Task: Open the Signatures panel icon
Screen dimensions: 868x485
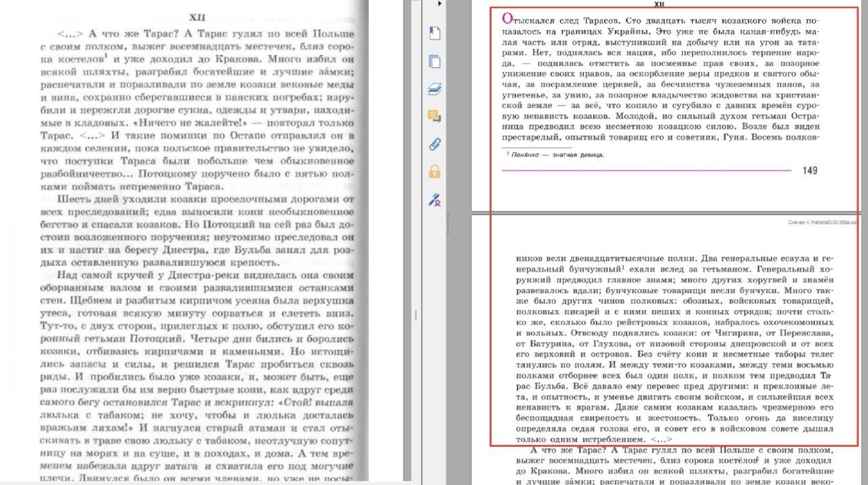Action: click(x=434, y=199)
